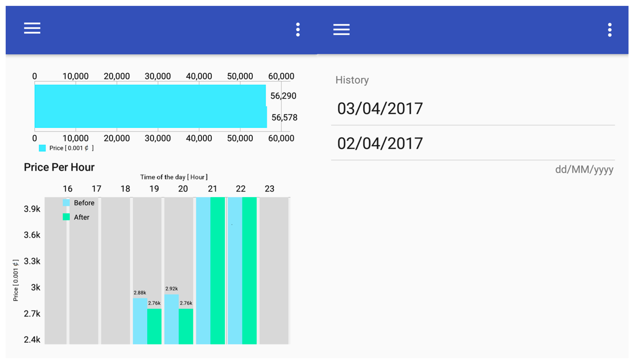Screen dimensions: 636x364
Task: Open hamburger menu on left chart screen
Action: click(x=32, y=28)
